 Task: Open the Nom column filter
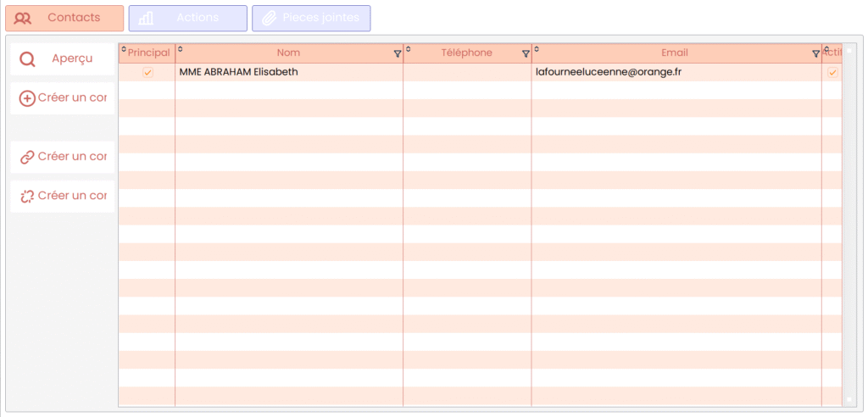pyautogui.click(x=397, y=53)
